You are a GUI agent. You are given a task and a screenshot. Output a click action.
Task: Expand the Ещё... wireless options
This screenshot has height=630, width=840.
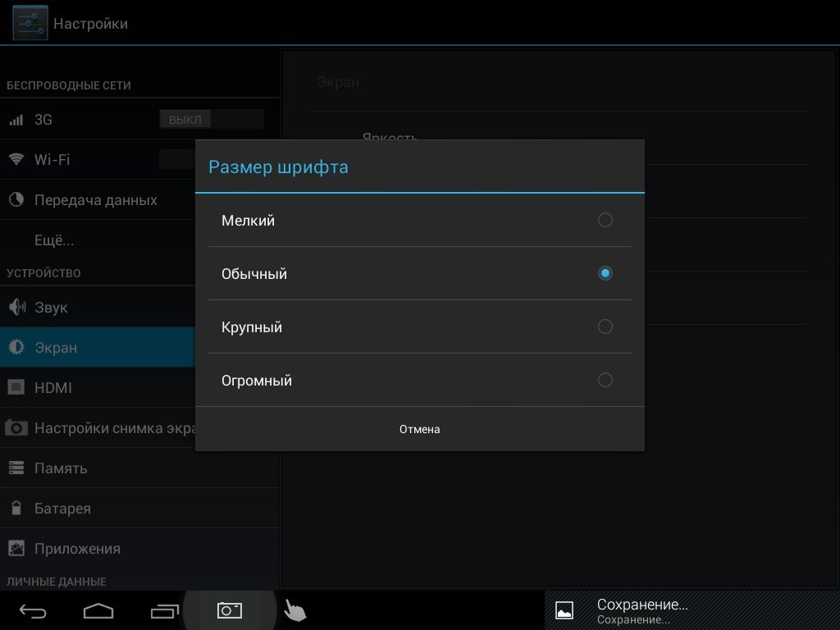tap(54, 240)
